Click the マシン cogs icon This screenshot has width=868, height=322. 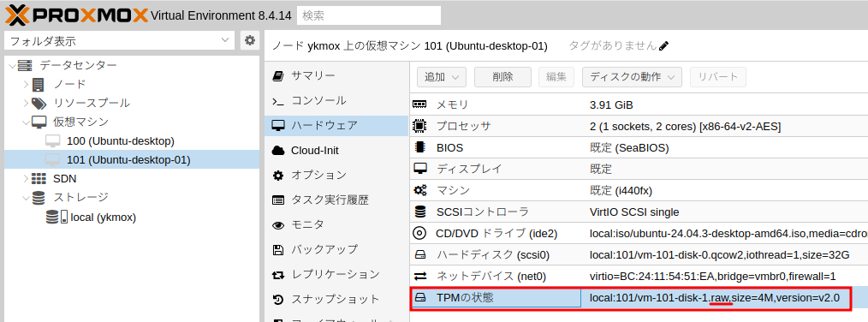[x=420, y=191]
